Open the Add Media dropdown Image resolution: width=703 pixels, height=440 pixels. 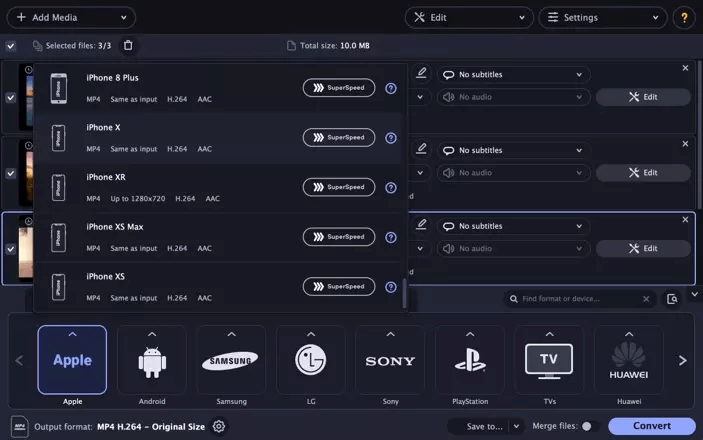[x=71, y=17]
